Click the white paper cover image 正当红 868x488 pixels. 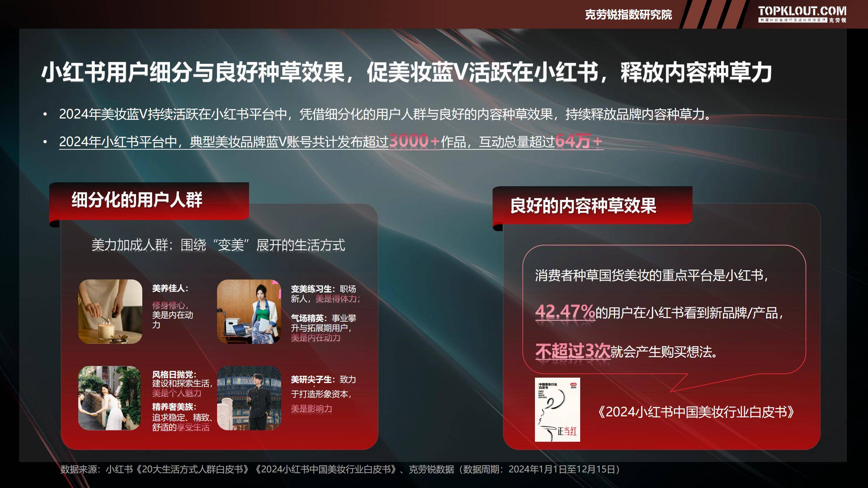tap(557, 410)
